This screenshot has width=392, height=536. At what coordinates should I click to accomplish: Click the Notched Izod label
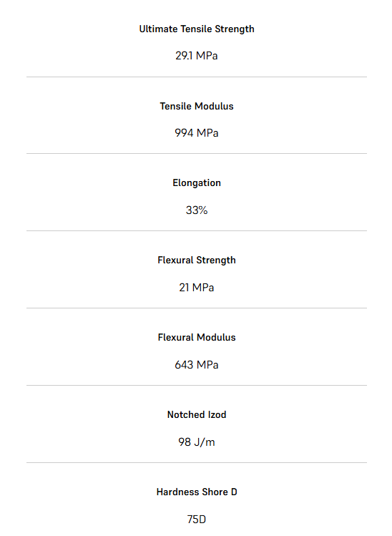(x=197, y=414)
